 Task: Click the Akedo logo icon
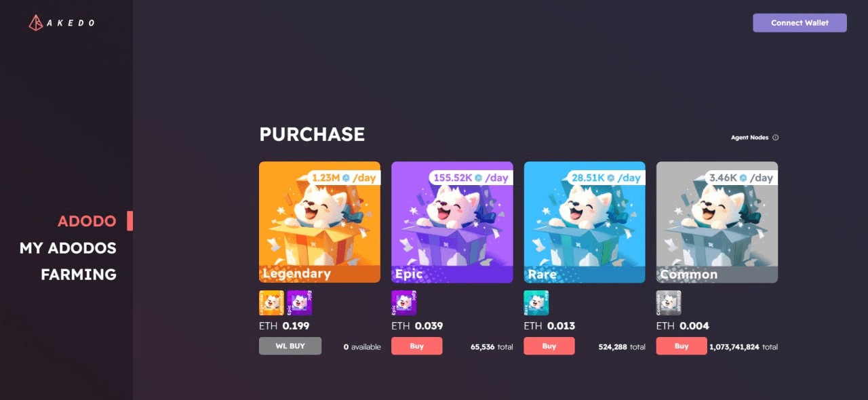tap(36, 23)
